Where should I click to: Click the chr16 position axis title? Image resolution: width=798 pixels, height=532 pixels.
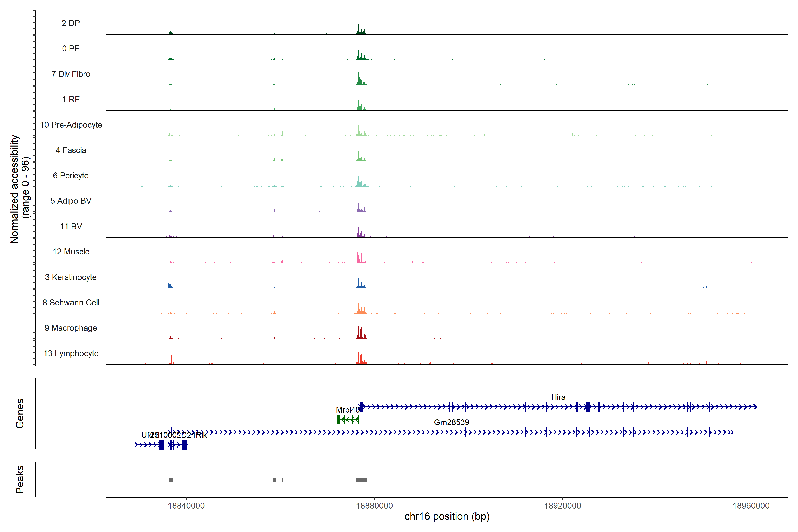pos(447,516)
